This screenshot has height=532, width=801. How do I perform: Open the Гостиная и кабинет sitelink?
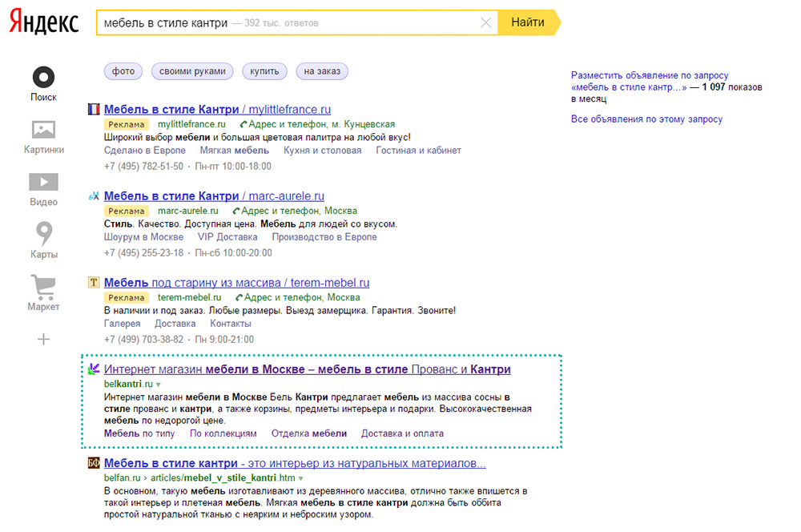[418, 151]
